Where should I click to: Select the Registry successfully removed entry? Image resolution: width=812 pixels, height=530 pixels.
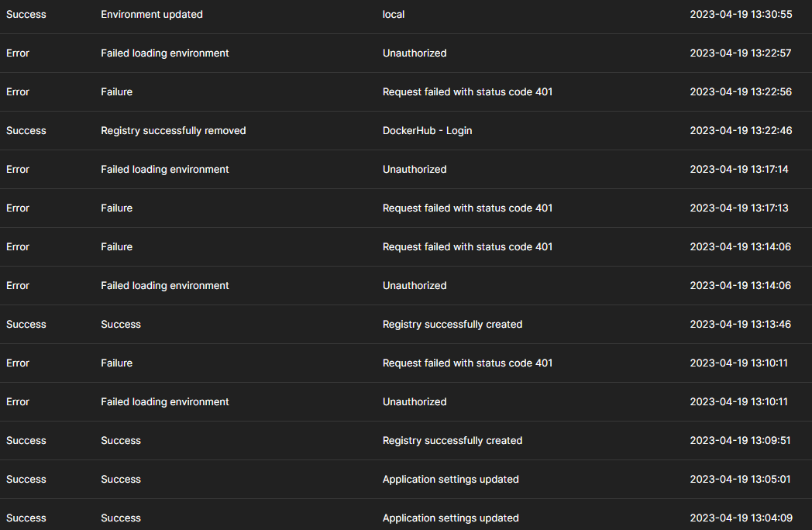click(x=173, y=130)
